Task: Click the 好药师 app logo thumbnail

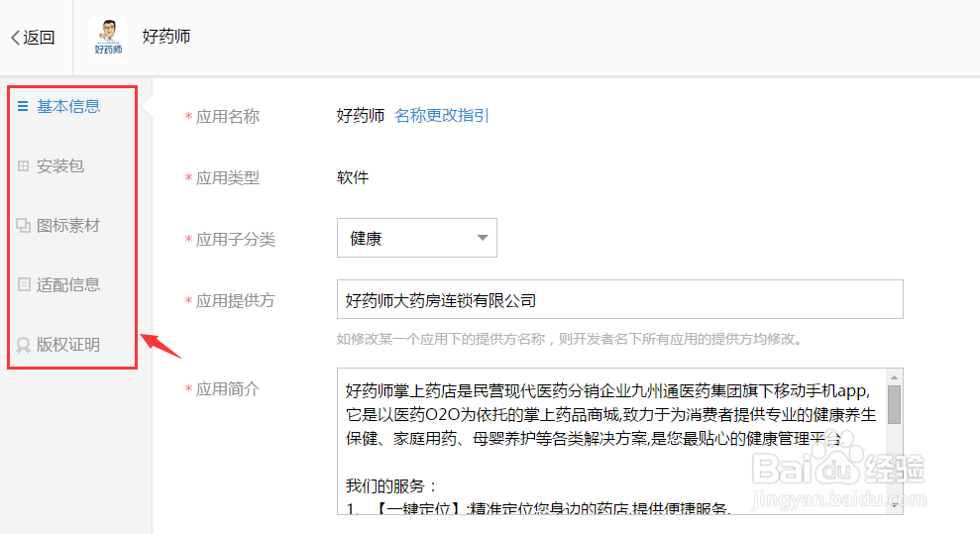Action: 108,37
